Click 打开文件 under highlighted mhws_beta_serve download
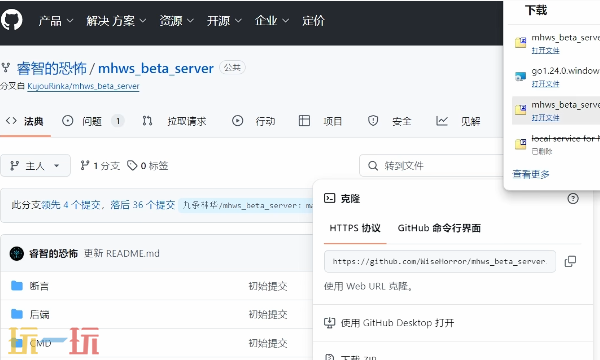The width and height of the screenshot is (600, 360). [545, 117]
